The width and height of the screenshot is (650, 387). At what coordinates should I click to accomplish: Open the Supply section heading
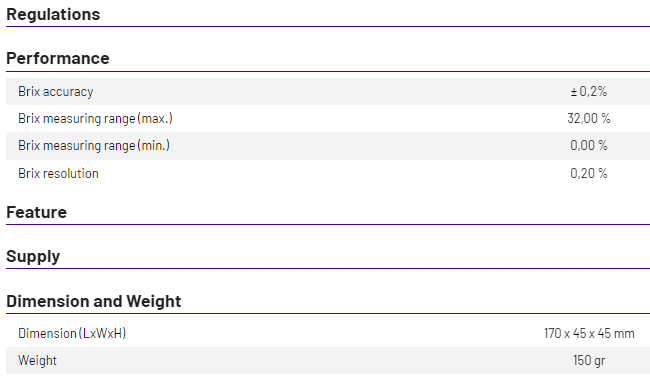coord(33,256)
